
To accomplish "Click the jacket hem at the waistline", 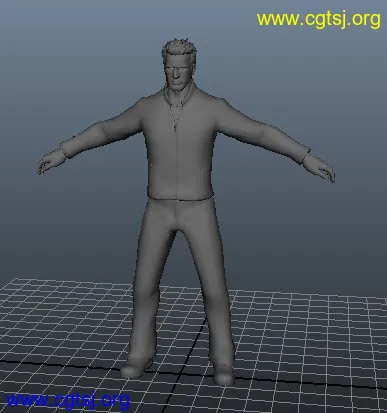I will pyautogui.click(x=180, y=198).
